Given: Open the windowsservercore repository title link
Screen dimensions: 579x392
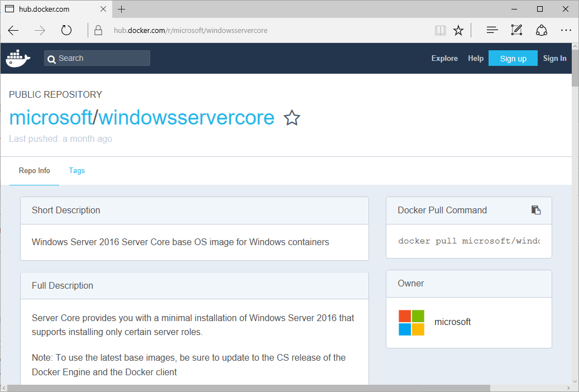Looking at the screenshot, I should coord(186,118).
